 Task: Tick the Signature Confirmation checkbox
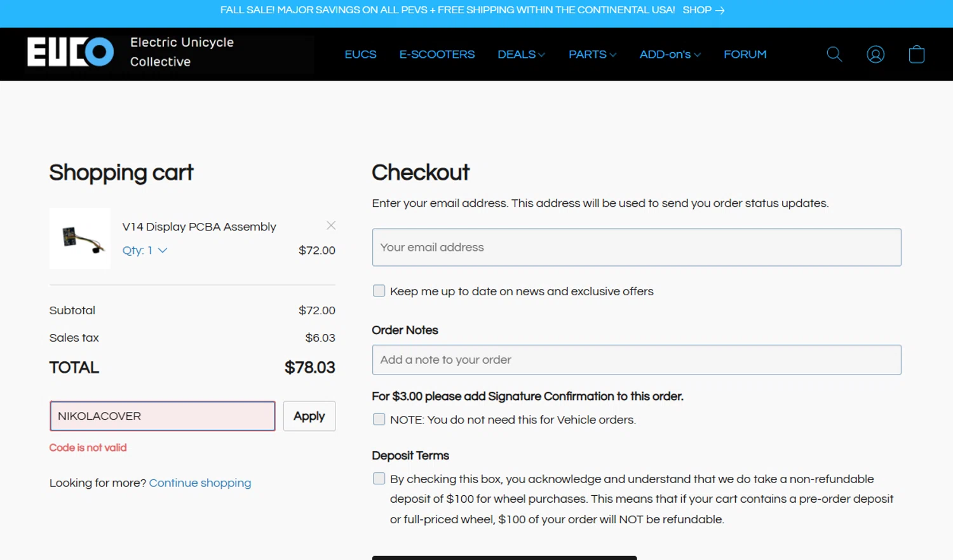(x=379, y=419)
